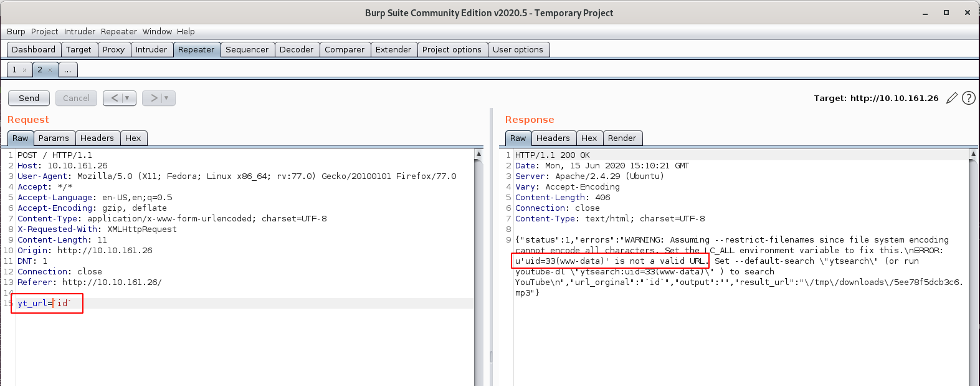980x386 pixels.
Task: Open a new Repeater tab with the ... tab
Action: pyautogui.click(x=67, y=70)
